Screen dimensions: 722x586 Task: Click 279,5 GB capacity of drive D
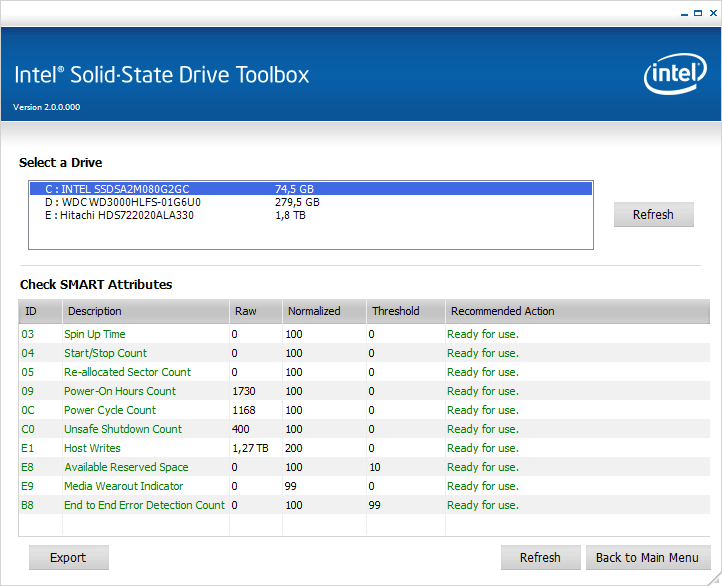(x=297, y=202)
